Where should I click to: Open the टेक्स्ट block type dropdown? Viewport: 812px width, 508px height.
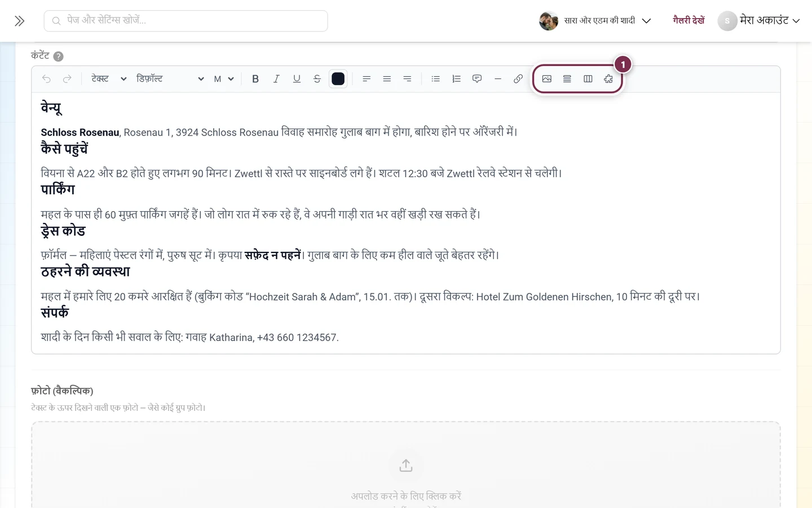tap(109, 79)
